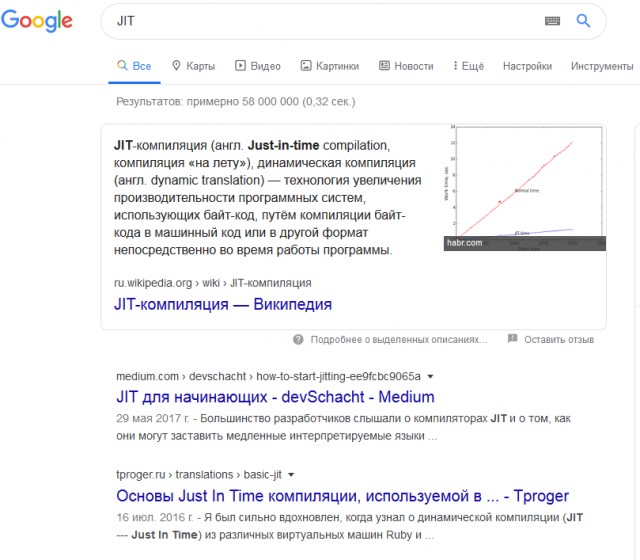Click Оставить отзыв

click(x=559, y=340)
